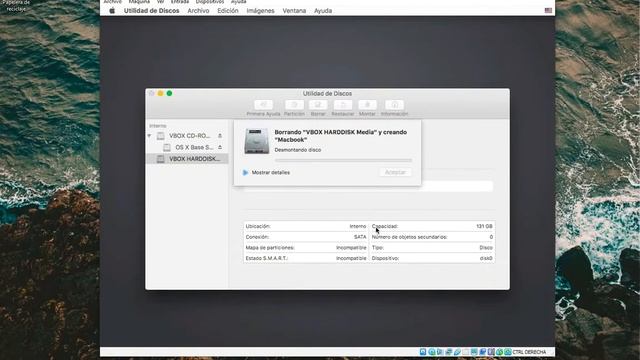
Task: Click the 'disk0' device value
Action: click(486, 258)
